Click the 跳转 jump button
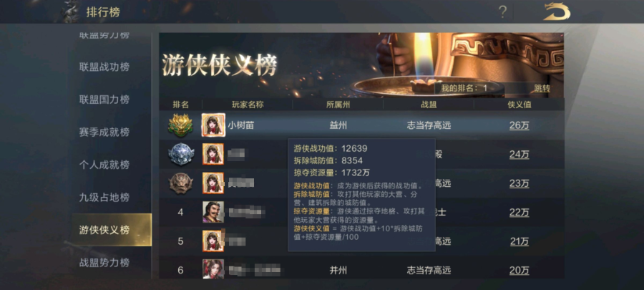 [x=542, y=88]
